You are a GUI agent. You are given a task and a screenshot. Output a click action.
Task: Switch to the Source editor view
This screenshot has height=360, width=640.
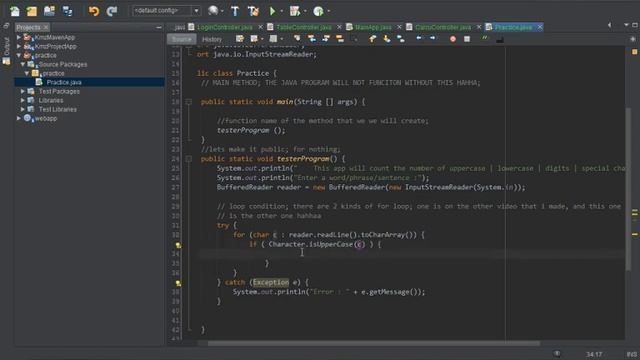click(x=182, y=39)
